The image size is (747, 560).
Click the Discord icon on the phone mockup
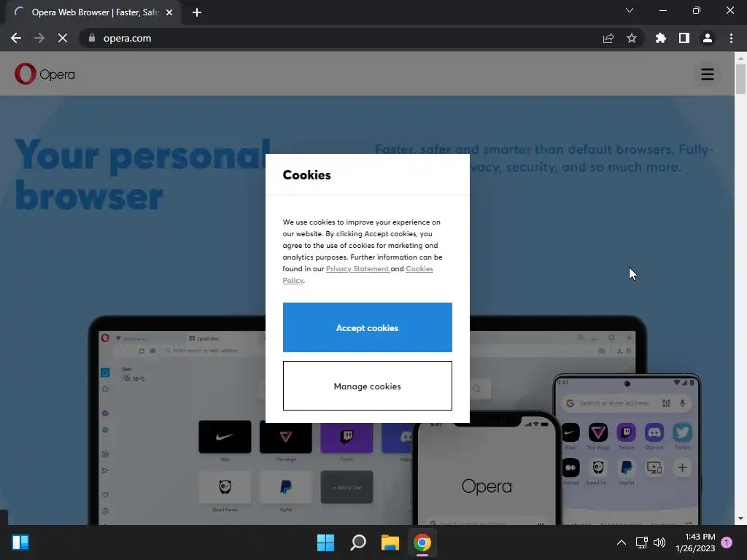pyautogui.click(x=654, y=432)
